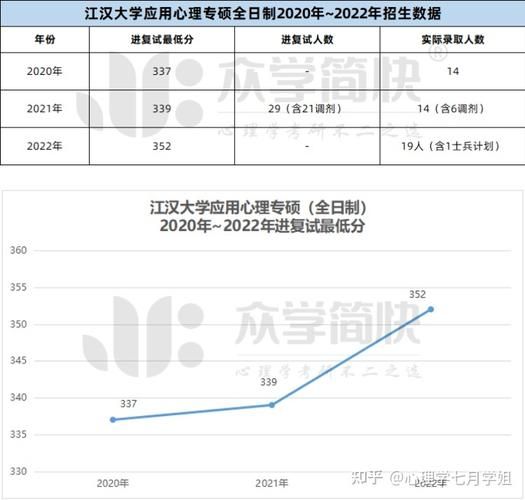Select the 14 admitted cell in the 2020年 row
The height and width of the screenshot is (500, 525).
pos(453,71)
